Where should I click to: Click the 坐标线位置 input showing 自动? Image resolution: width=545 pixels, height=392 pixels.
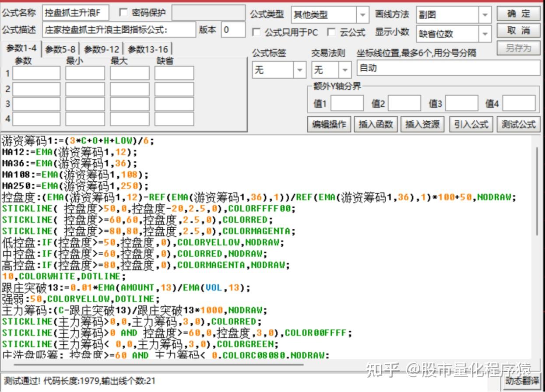pos(449,68)
